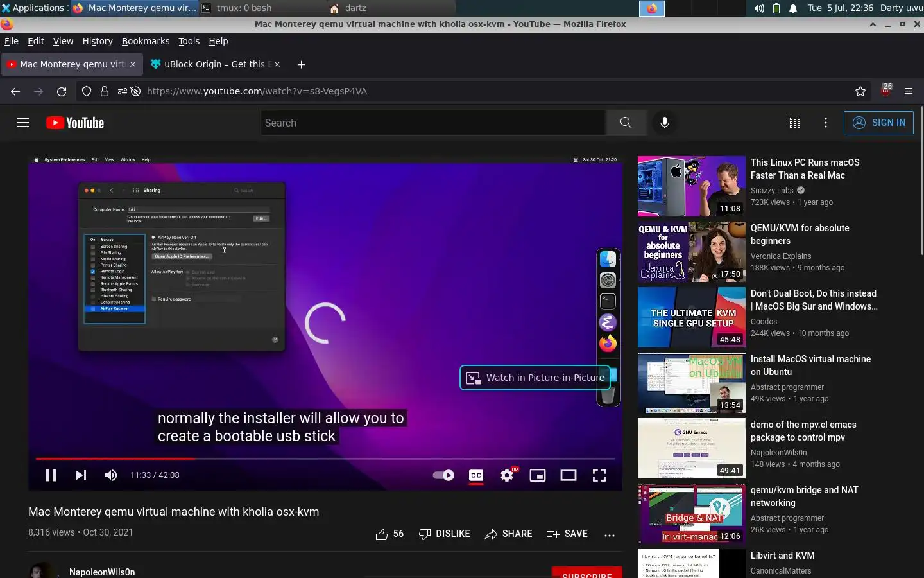Enable miniplayer mode
Screen dimensions: 924x578
click(x=538, y=475)
